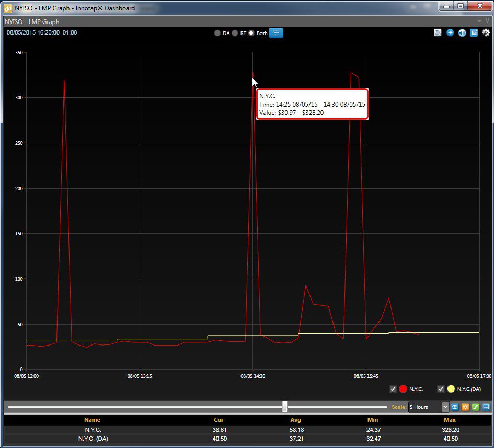Click the time range slider handle
The height and width of the screenshot is (448, 494).
(x=284, y=407)
